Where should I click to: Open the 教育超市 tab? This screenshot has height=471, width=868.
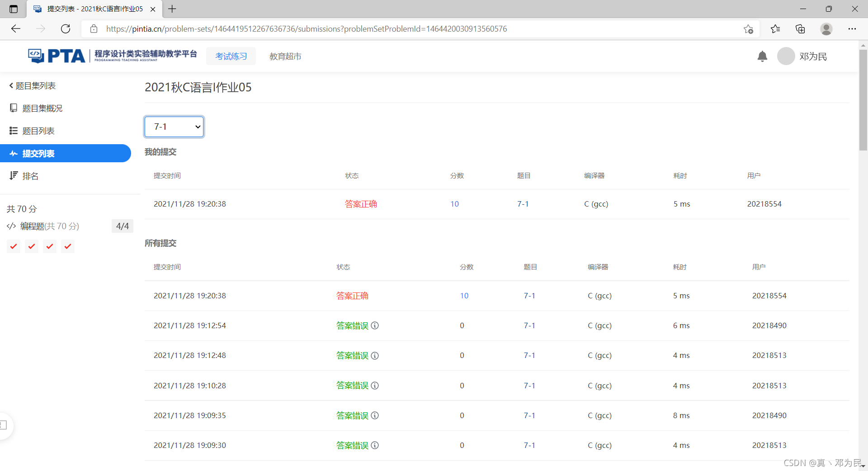click(285, 56)
